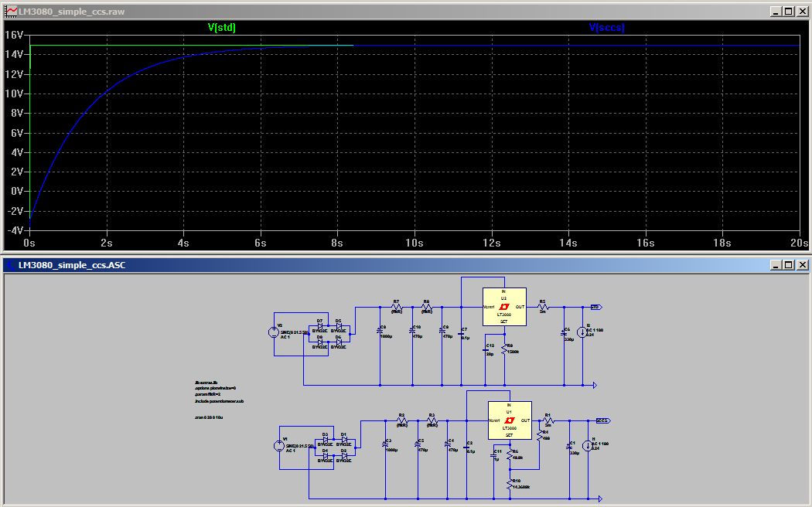812x507 pixels.
Task: Select ground symbol of upper circuit
Action: pyautogui.click(x=595, y=386)
